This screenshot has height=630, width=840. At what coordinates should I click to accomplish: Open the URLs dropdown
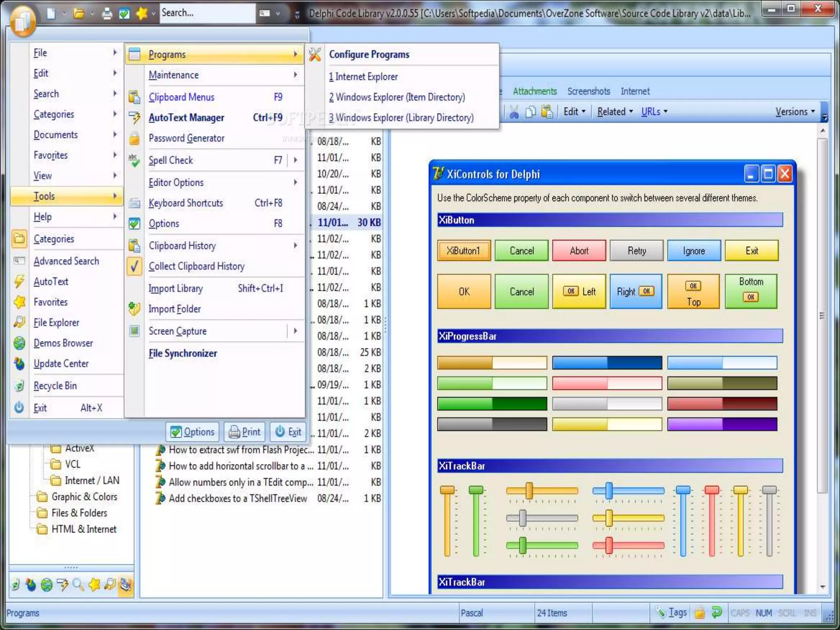pyautogui.click(x=654, y=112)
